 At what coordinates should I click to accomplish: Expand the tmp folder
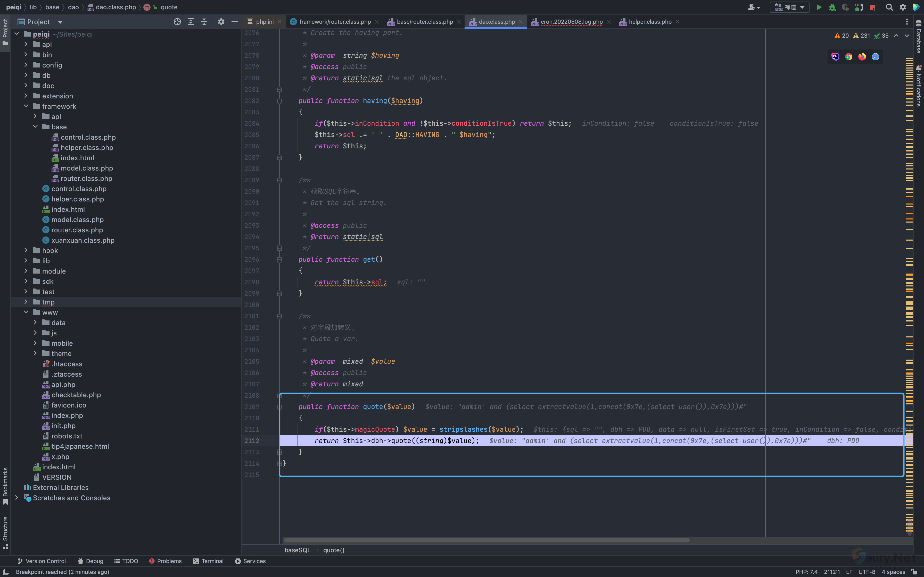coord(26,302)
